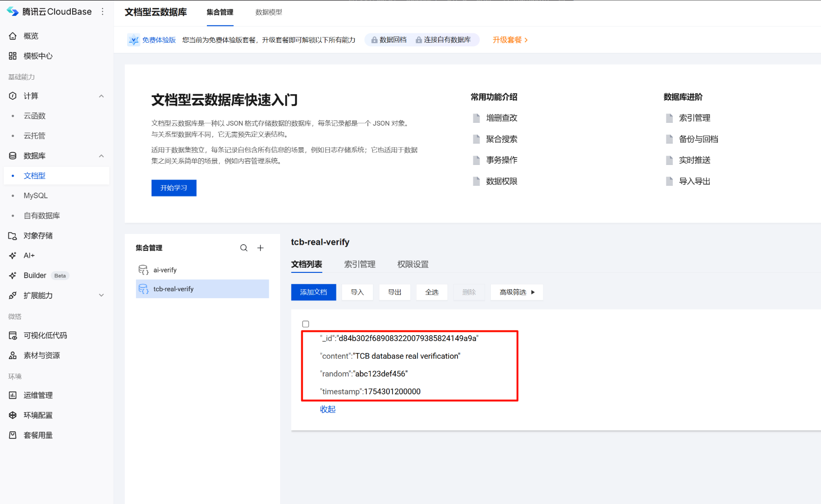821x504 pixels.
Task: Open 环境配置 in the sidebar
Action: [x=38, y=415]
